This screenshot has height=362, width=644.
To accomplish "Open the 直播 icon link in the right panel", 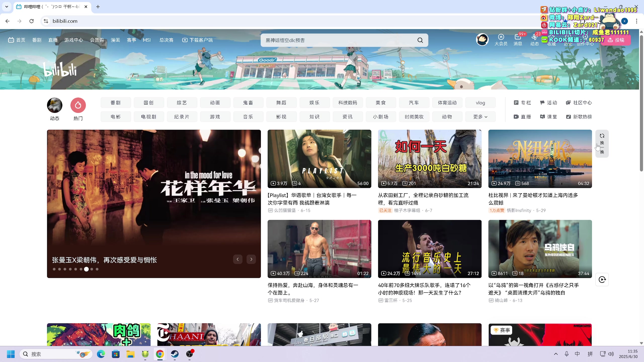I will [522, 117].
